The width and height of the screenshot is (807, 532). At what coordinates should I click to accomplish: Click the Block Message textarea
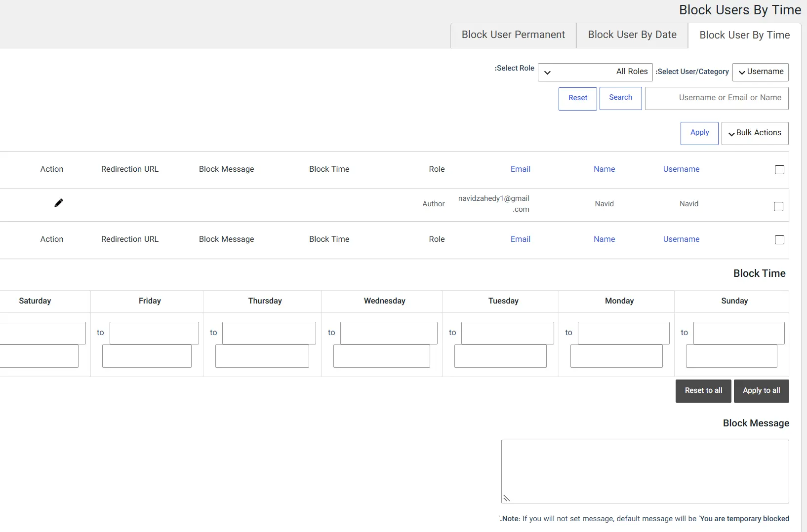645,471
